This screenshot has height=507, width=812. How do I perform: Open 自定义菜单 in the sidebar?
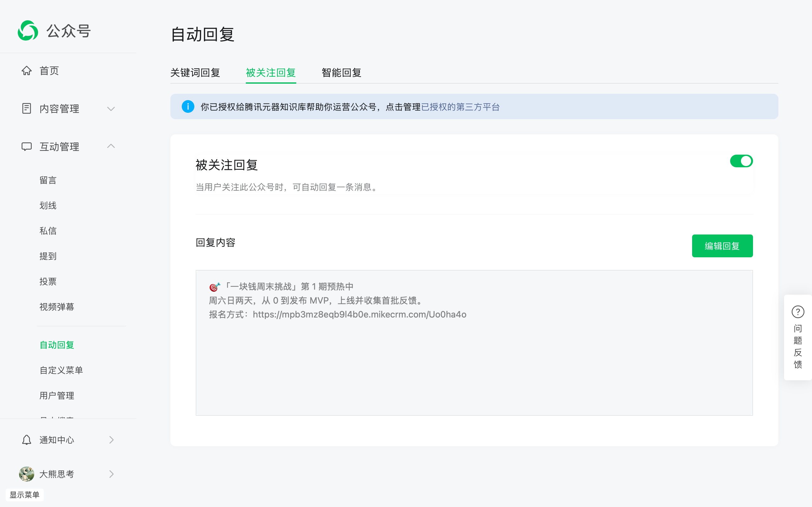(x=61, y=370)
